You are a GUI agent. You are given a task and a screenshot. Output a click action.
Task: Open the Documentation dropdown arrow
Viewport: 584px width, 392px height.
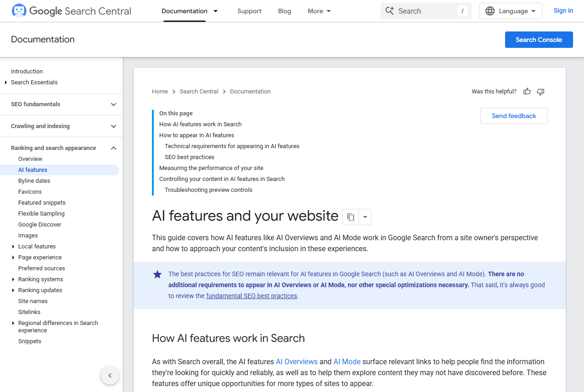[216, 11]
